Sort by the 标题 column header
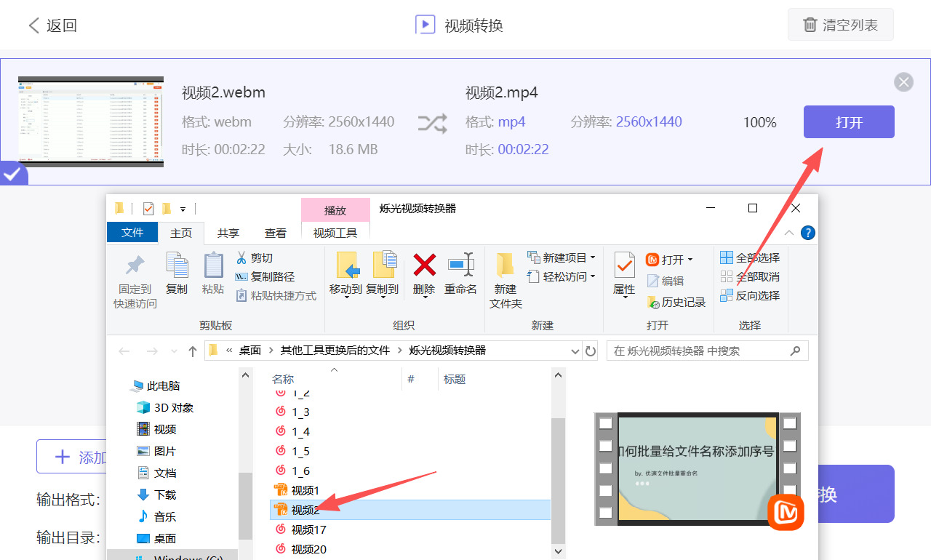The height and width of the screenshot is (560, 931). pos(455,379)
